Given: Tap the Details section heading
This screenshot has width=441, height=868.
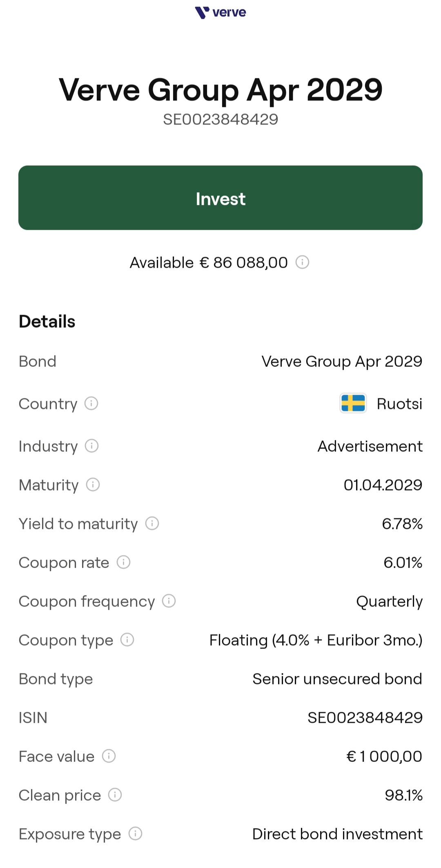Looking at the screenshot, I should pos(47,322).
